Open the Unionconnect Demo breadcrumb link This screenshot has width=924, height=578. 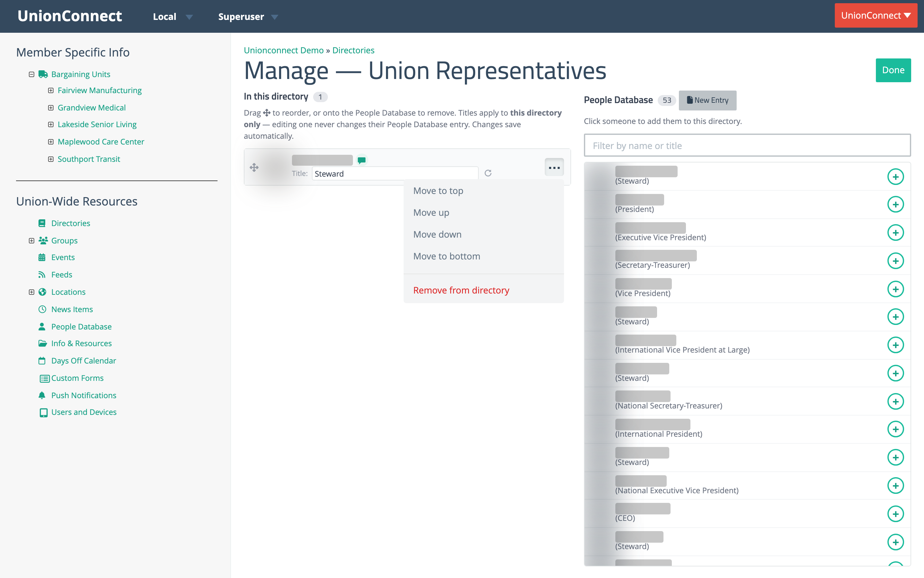tap(284, 50)
